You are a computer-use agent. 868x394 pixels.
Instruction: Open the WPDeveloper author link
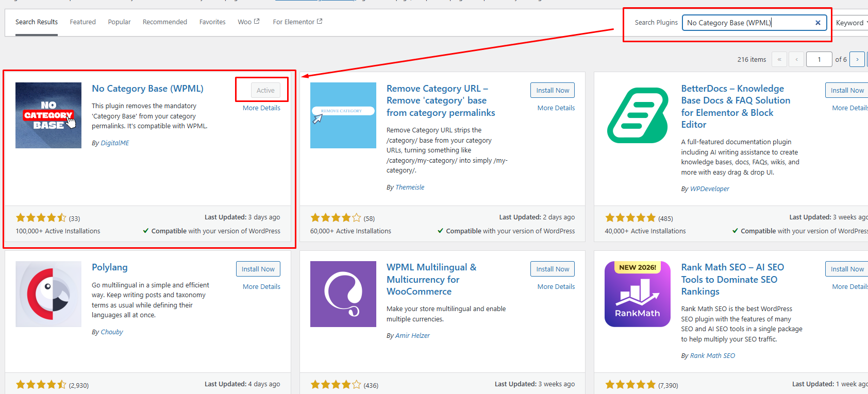click(710, 189)
